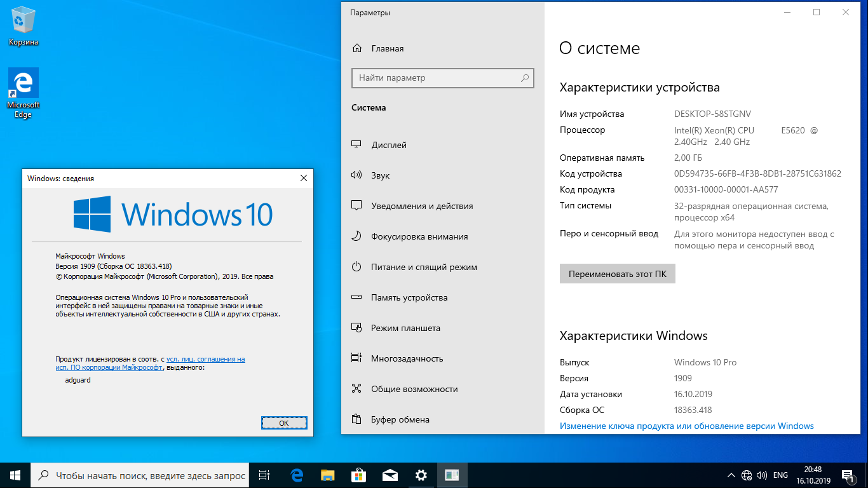Open Уведомления и действия page
This screenshot has height=488, width=868.
point(443,206)
